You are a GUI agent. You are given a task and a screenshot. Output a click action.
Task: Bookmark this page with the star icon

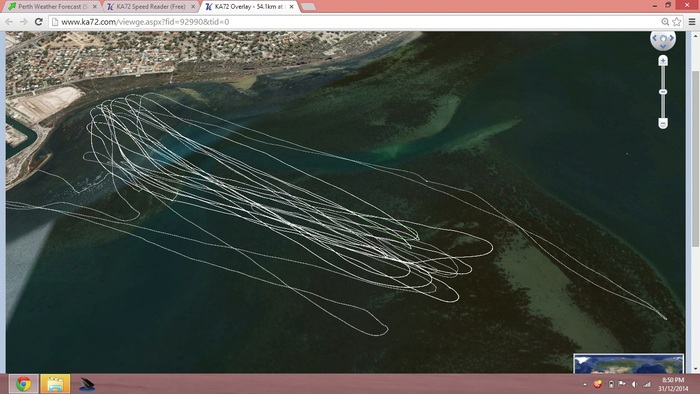[677, 22]
